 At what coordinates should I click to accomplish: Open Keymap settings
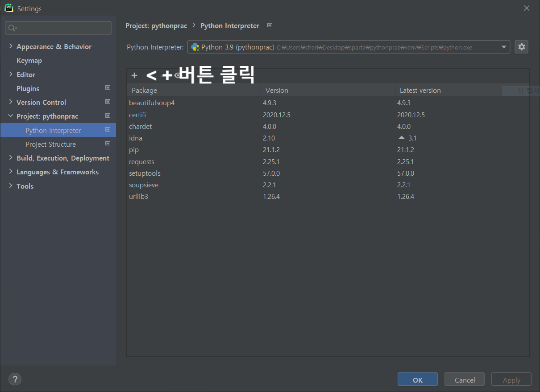click(x=29, y=61)
